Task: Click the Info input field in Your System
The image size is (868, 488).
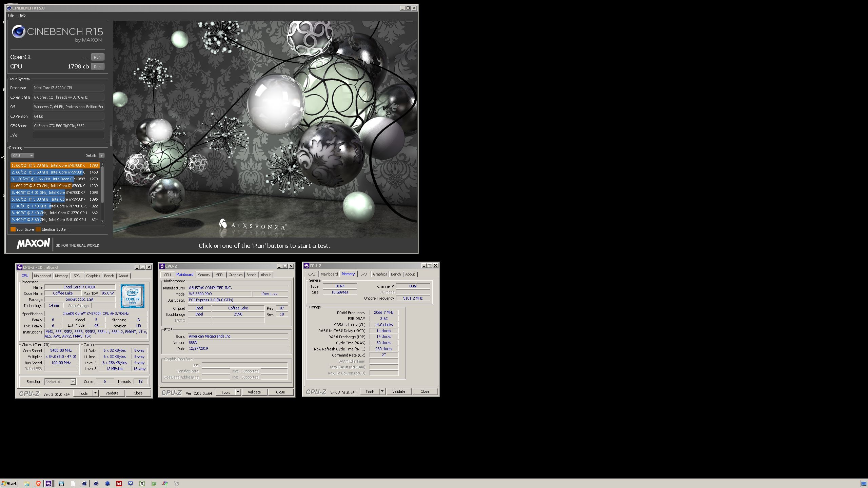Action: point(68,135)
